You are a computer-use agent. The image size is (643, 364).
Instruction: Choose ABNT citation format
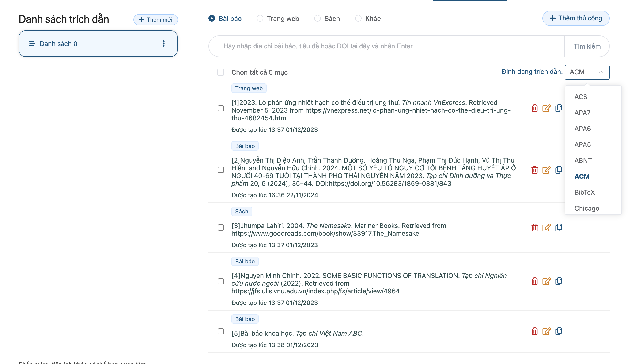point(593,160)
